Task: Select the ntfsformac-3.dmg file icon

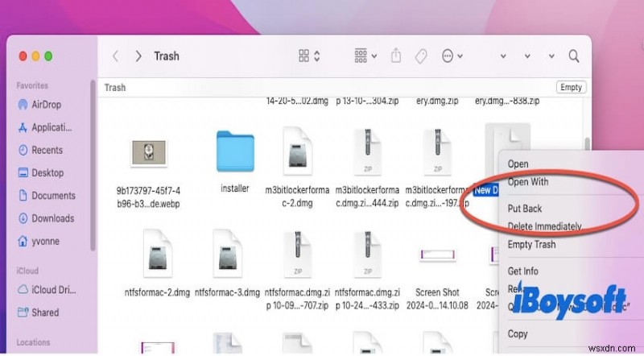Action: pyautogui.click(x=227, y=254)
